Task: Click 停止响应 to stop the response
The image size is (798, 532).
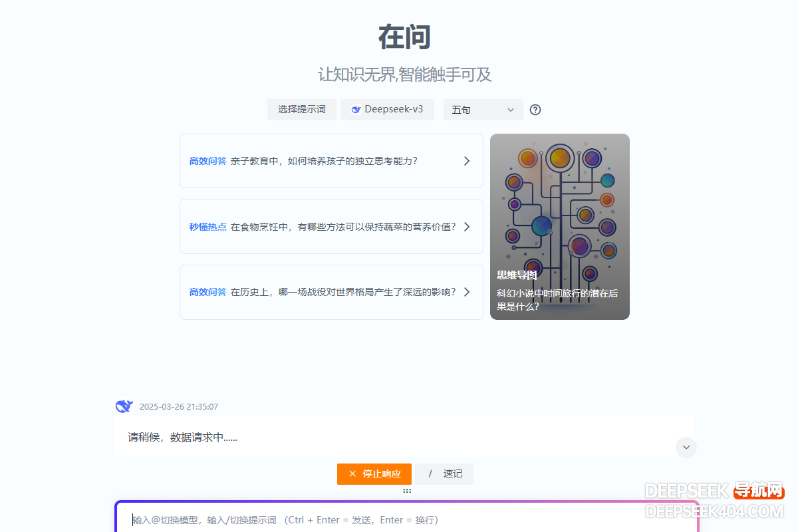Action: pyautogui.click(x=374, y=474)
